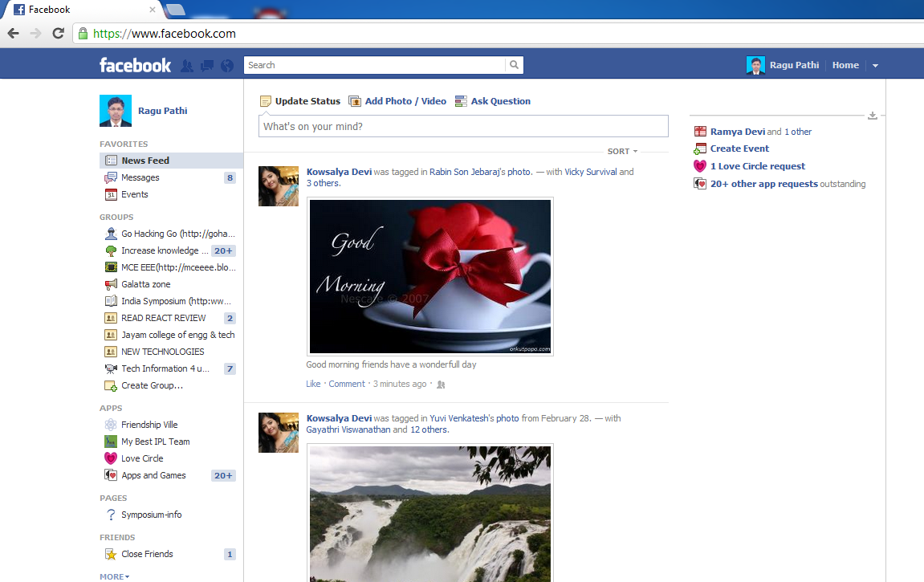Click the search magnifier button
924x582 pixels.
(514, 65)
